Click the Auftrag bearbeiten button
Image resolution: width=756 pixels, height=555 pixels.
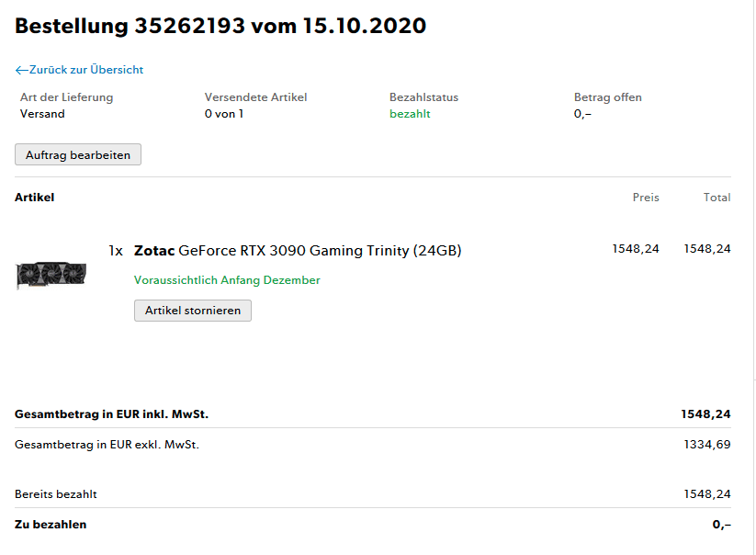(78, 154)
